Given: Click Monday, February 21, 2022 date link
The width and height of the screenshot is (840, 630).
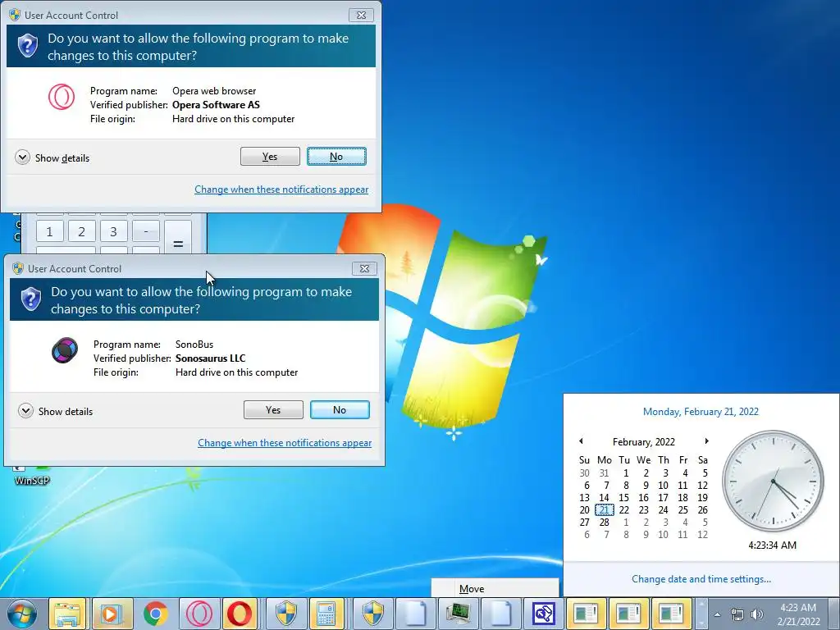Looking at the screenshot, I should coord(701,412).
